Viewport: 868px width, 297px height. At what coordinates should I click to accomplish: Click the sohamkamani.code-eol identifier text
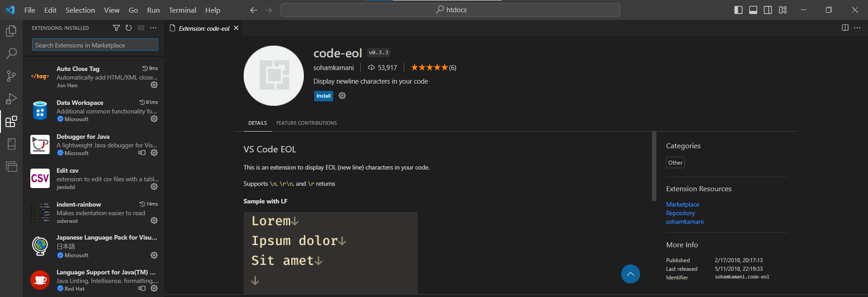pyautogui.click(x=742, y=277)
